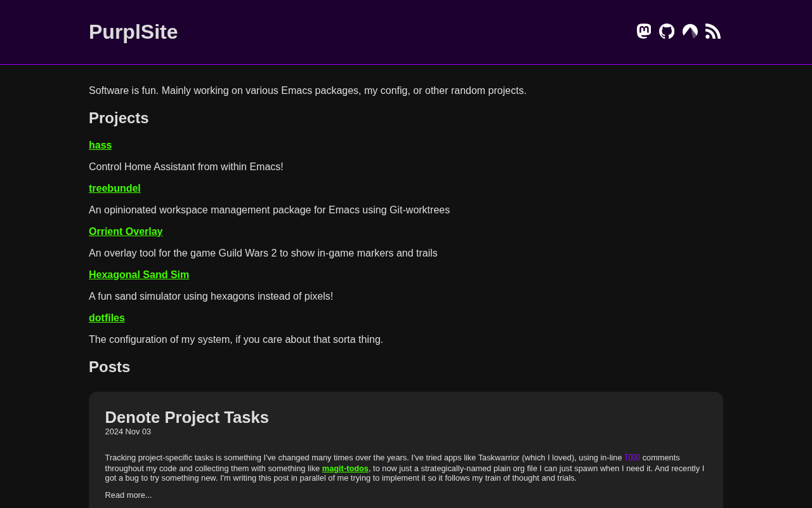Click the Posts section heading
The width and height of the screenshot is (812, 508).
point(109,367)
